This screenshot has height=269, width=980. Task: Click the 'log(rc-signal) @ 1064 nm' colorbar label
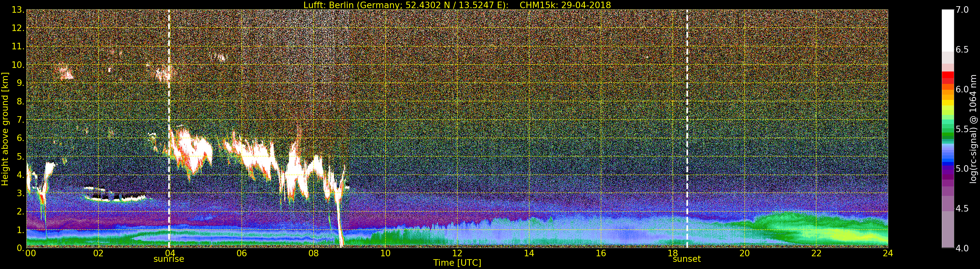click(x=973, y=129)
